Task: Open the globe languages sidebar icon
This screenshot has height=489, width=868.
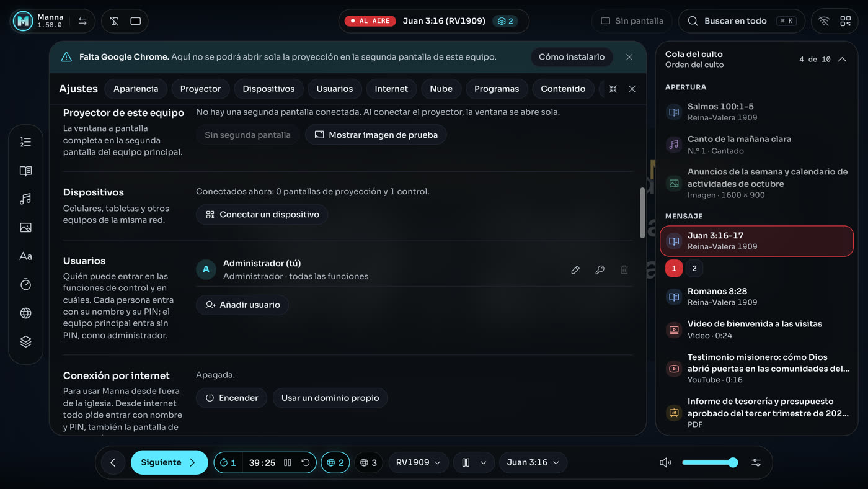Action: (x=25, y=313)
